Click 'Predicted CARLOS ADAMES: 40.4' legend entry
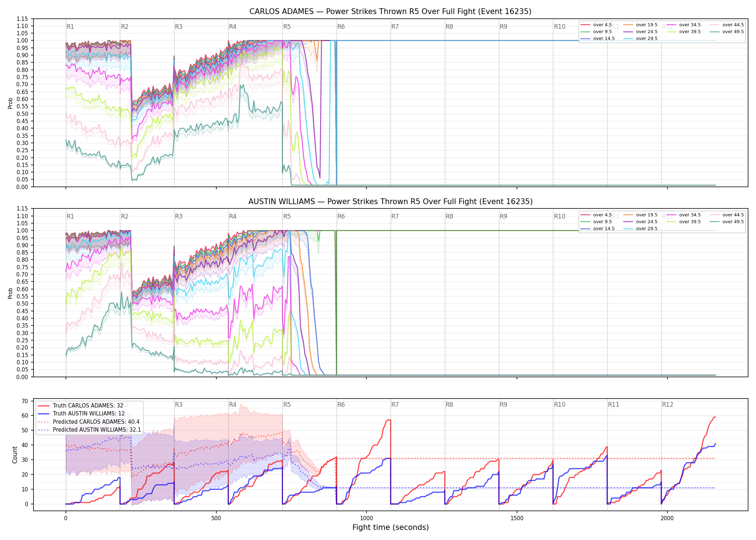756x540 pixels. coord(89,422)
